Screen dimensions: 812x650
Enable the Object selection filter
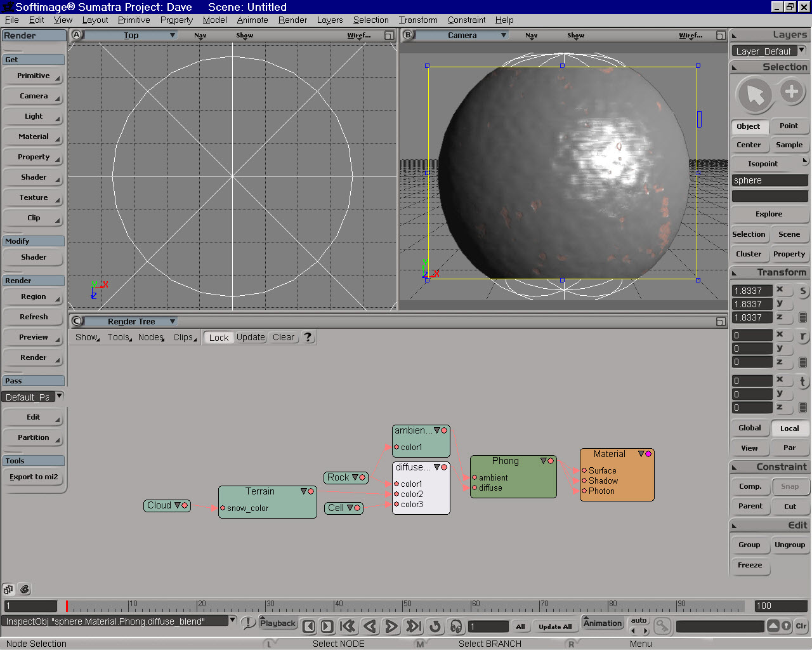click(x=749, y=126)
